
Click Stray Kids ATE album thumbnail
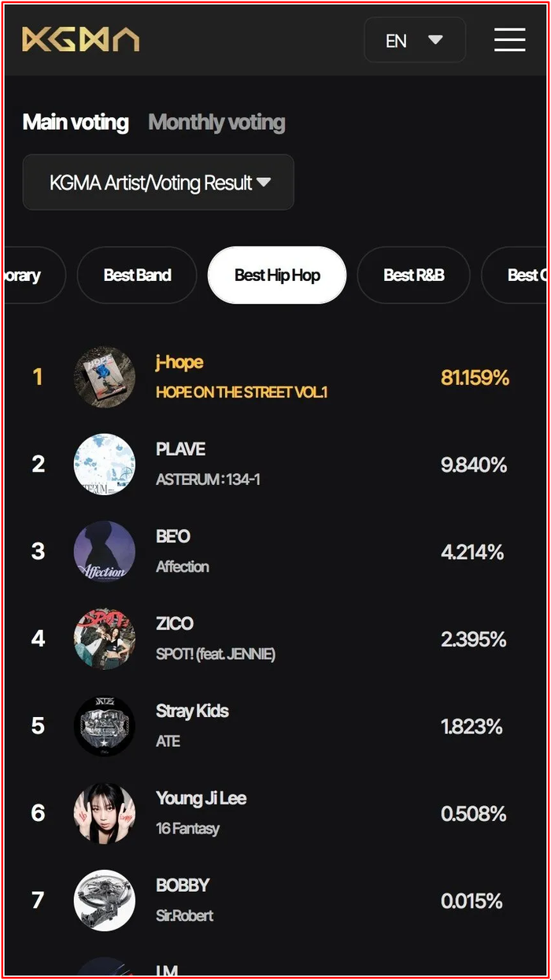click(x=105, y=726)
